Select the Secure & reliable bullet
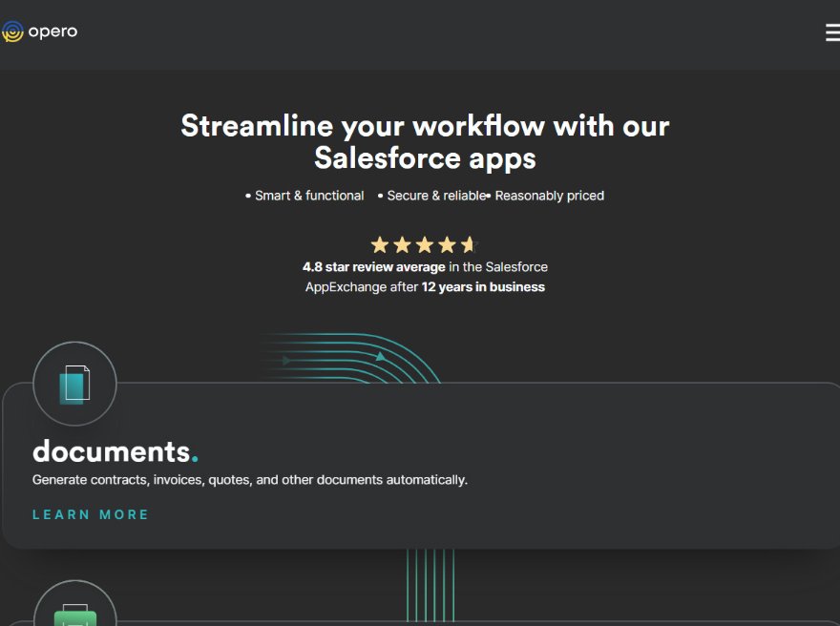Viewport: 840px width, 626px height. pyautogui.click(x=432, y=196)
